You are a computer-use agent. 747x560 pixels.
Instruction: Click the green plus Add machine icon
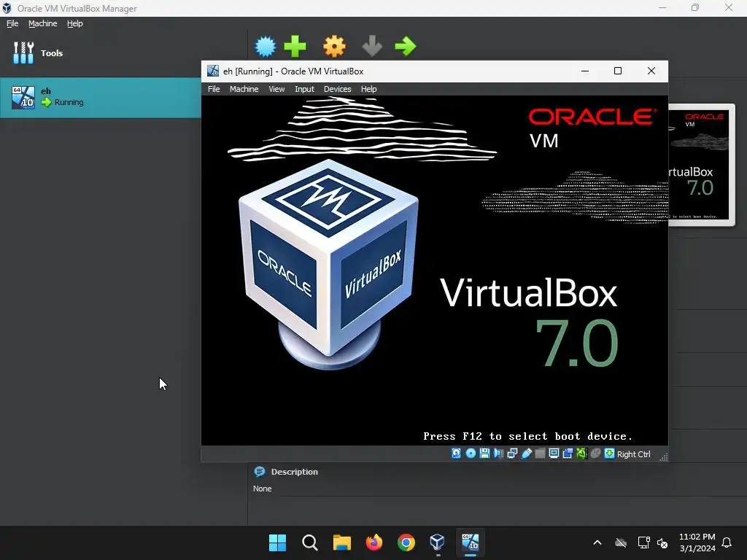tap(295, 46)
